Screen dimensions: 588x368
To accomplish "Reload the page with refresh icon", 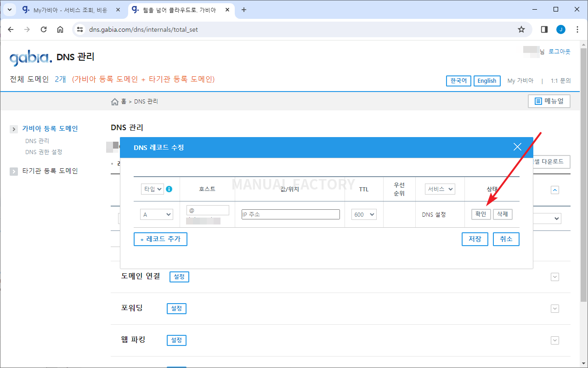I will [44, 29].
